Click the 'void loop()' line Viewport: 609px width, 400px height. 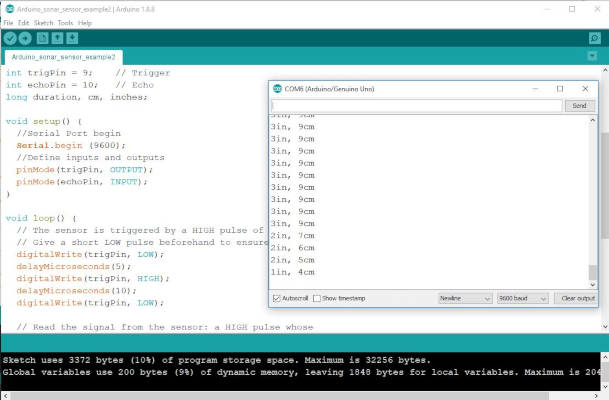pos(41,218)
